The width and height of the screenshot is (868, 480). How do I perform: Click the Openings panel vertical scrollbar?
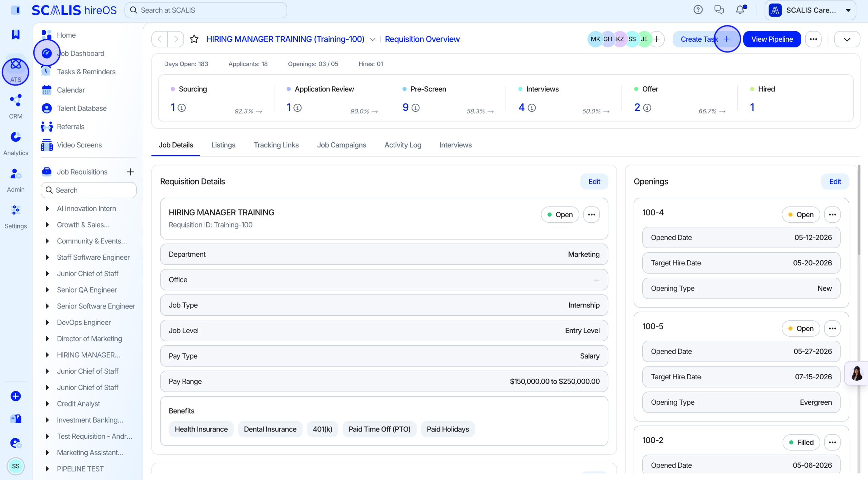pyautogui.click(x=859, y=210)
